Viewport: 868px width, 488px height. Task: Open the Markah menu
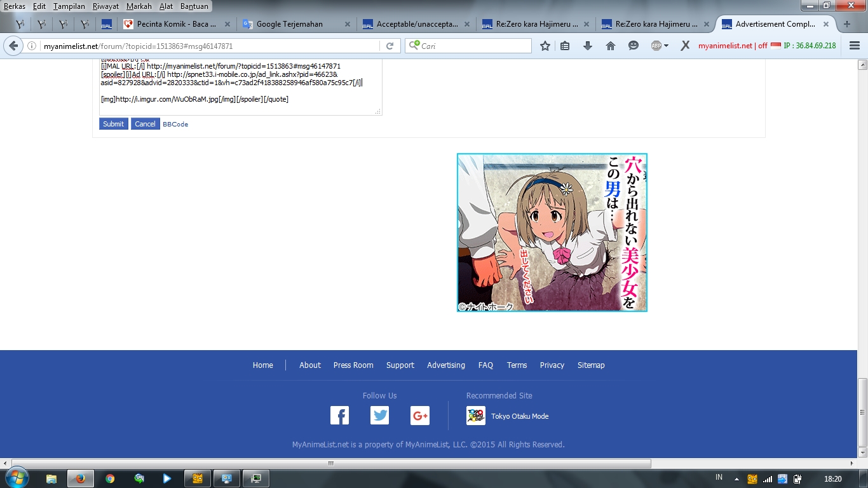(139, 6)
